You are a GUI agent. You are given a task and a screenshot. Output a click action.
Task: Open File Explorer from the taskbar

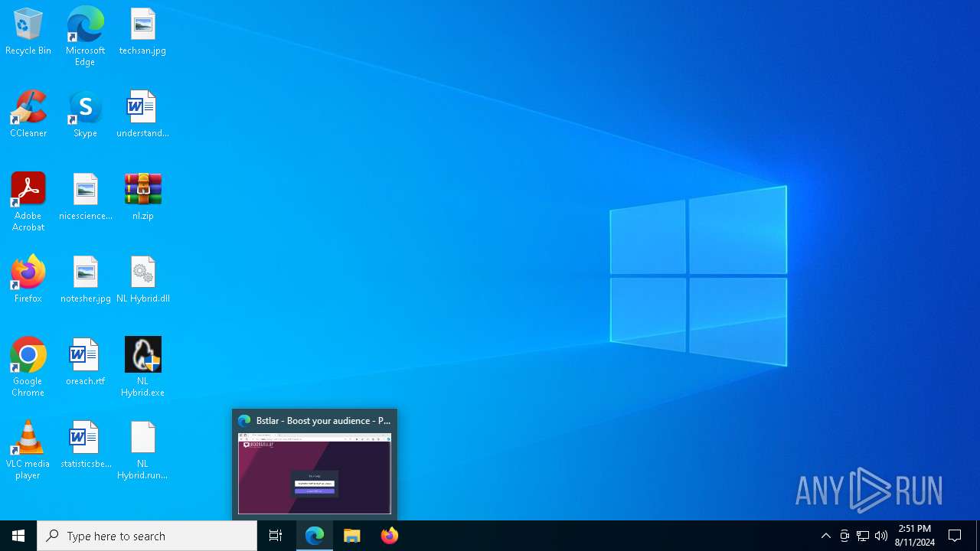click(352, 536)
